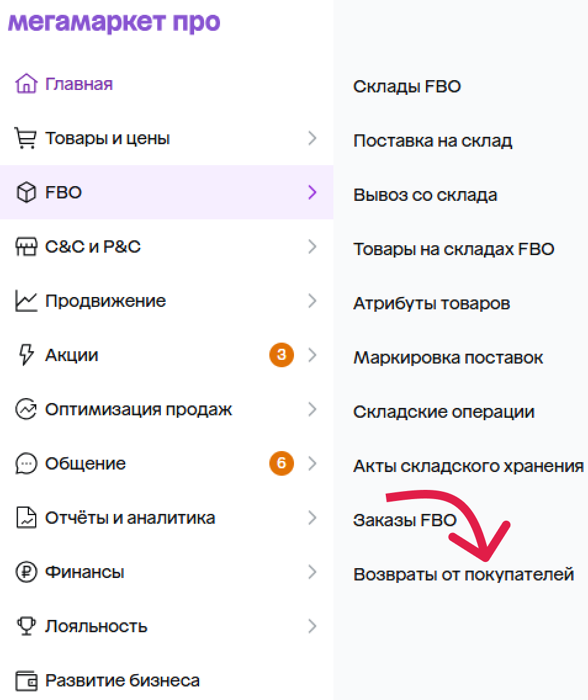
Task: Click the shopping cart icon for Товары и цены
Action: (26, 138)
